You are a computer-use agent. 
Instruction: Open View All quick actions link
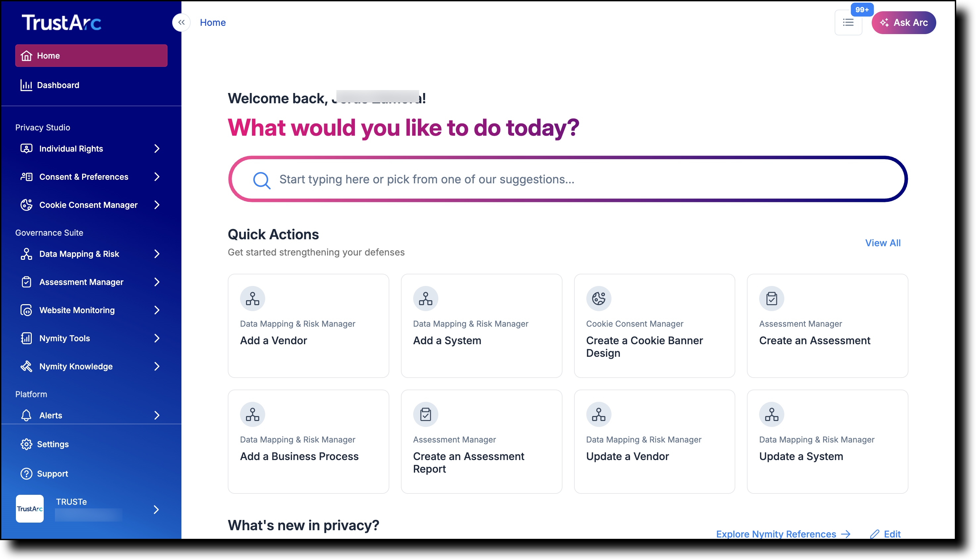[x=883, y=243]
